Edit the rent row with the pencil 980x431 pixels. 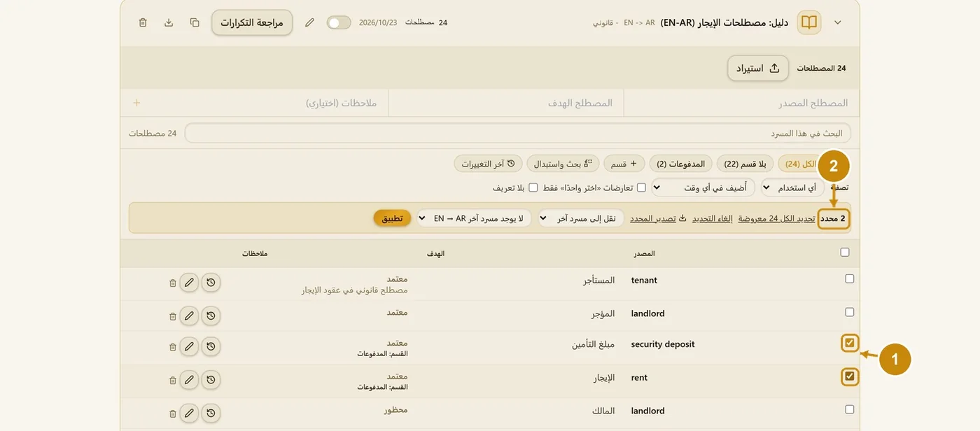pyautogui.click(x=189, y=380)
